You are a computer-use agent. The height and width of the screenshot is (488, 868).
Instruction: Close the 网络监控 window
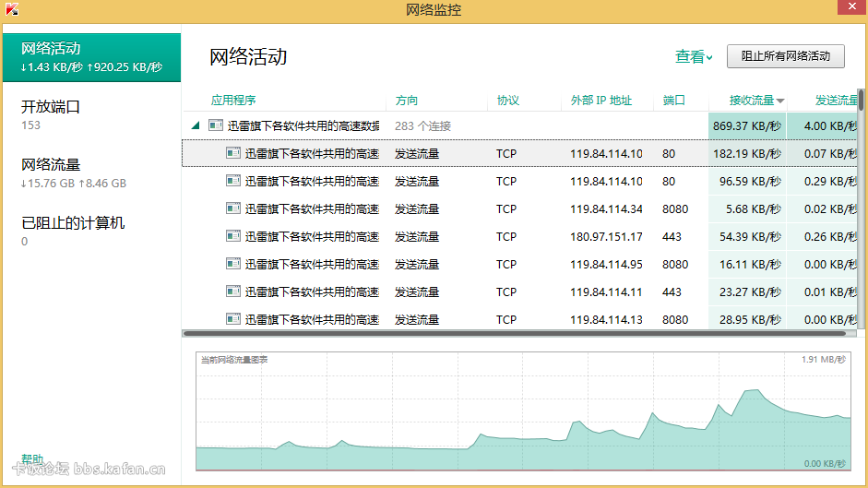pyautogui.click(x=852, y=6)
